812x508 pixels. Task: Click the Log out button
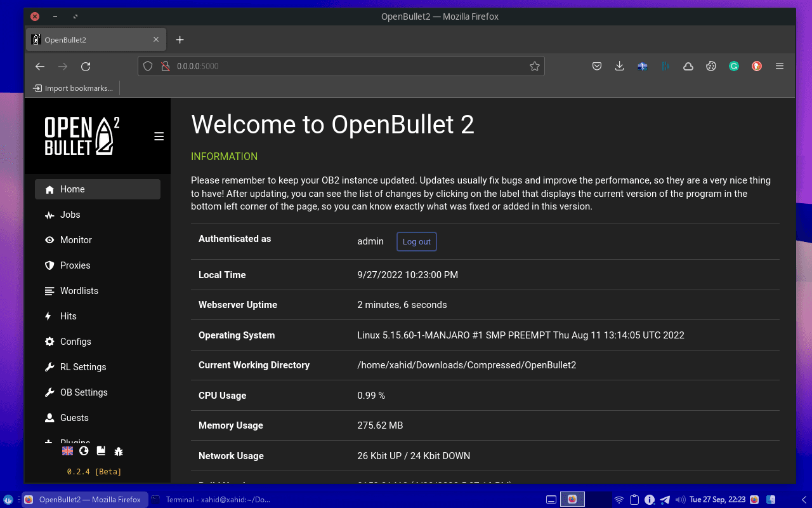416,241
